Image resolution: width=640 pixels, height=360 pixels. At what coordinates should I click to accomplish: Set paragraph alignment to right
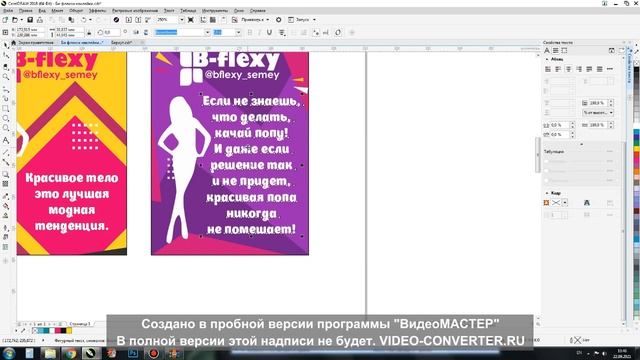(x=579, y=69)
